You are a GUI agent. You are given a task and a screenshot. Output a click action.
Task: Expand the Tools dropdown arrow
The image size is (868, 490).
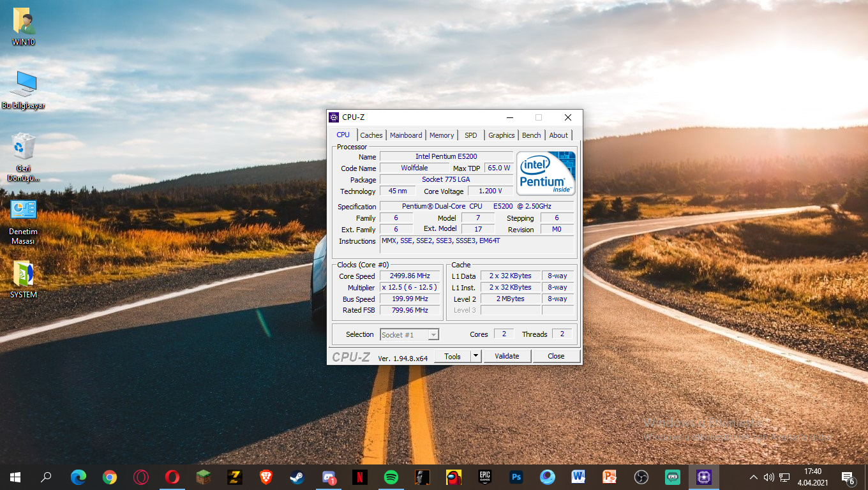pos(476,356)
